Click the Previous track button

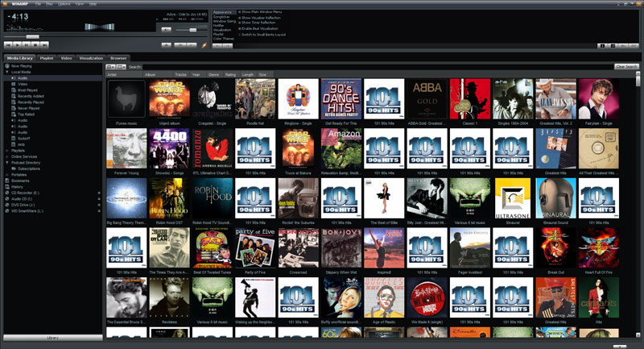coord(8,45)
